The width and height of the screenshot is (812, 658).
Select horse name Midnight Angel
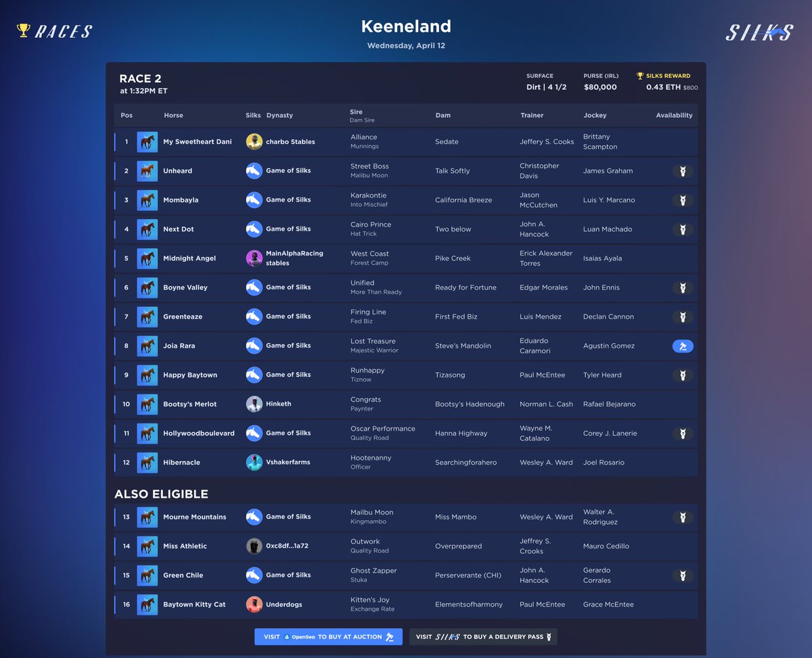189,258
